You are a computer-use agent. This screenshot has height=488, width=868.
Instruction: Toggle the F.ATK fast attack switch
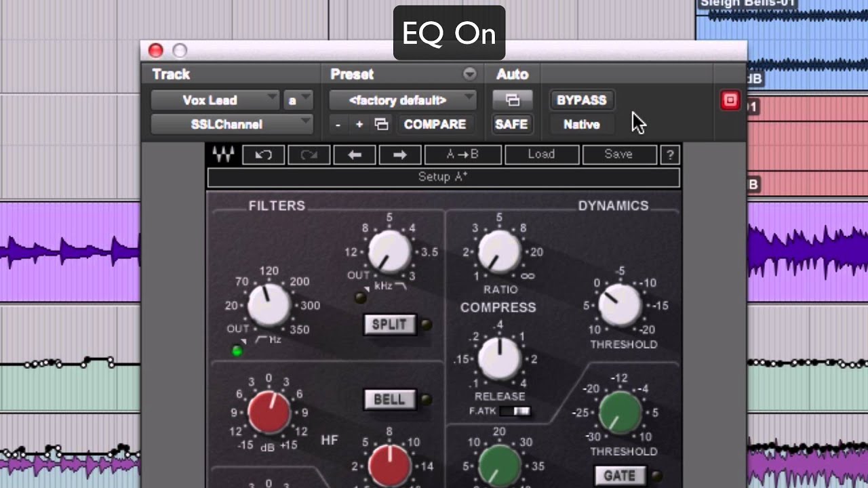point(515,411)
